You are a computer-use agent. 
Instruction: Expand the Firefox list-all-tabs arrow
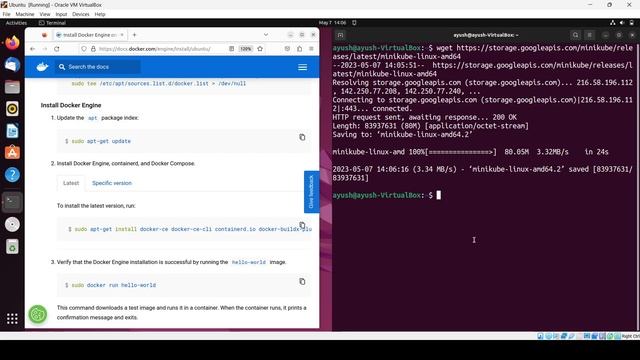point(266,35)
